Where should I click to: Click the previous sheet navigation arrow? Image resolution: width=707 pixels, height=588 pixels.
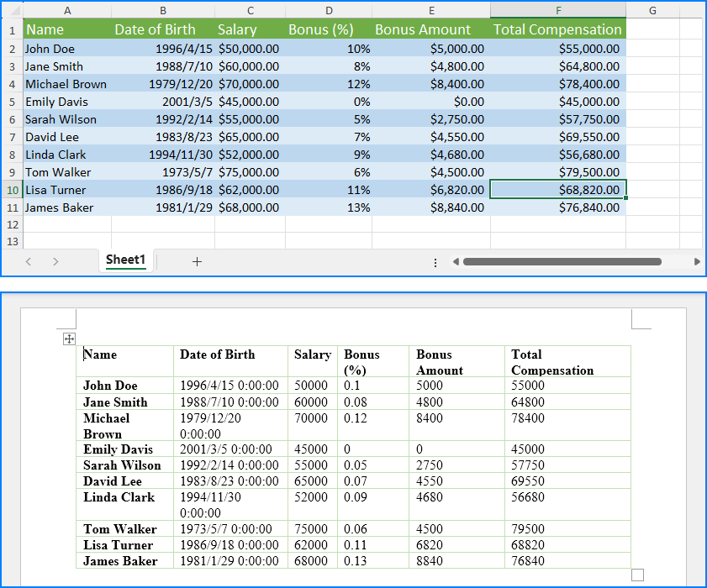coord(29,262)
